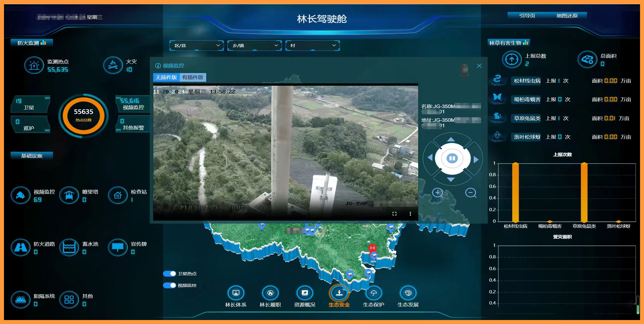
Task: Click the 检查站 infrastructure icon
Action: 118,195
